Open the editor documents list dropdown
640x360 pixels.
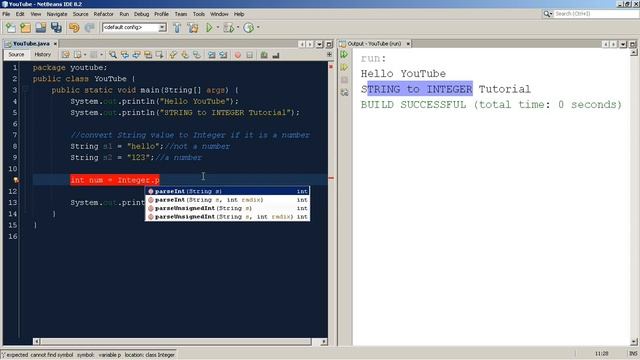point(320,44)
